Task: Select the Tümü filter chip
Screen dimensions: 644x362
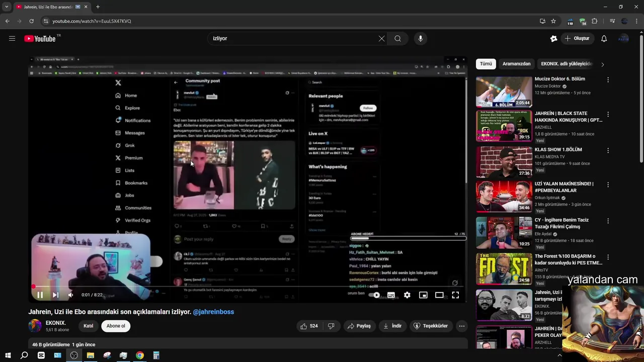Action: pos(486,64)
